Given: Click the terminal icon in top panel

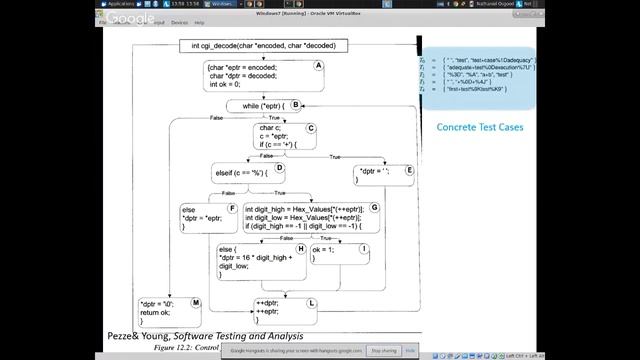Looking at the screenshot, I should [x=289, y=4].
